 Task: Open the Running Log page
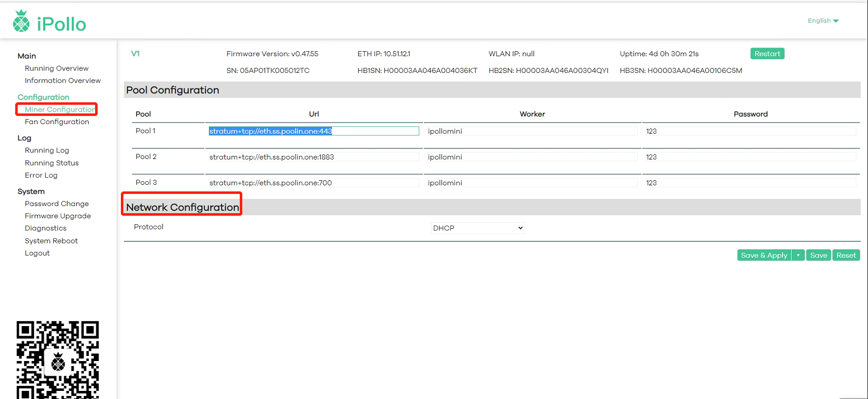click(x=47, y=150)
